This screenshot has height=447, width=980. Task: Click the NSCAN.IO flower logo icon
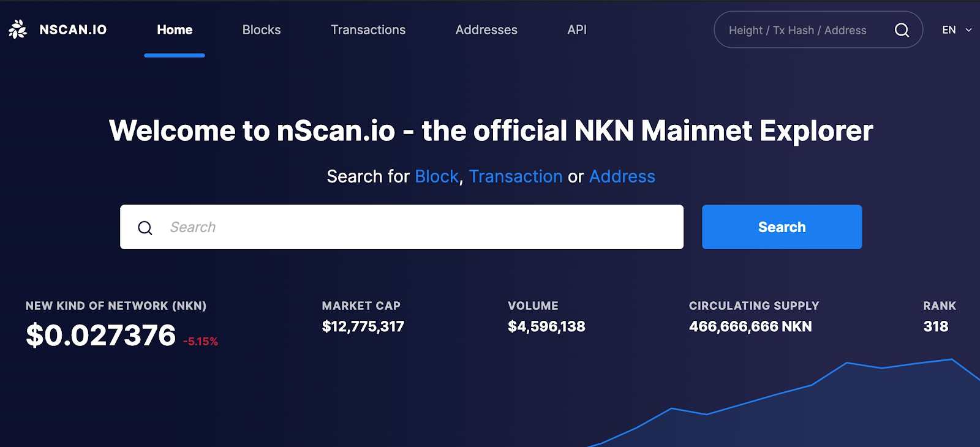(x=18, y=29)
